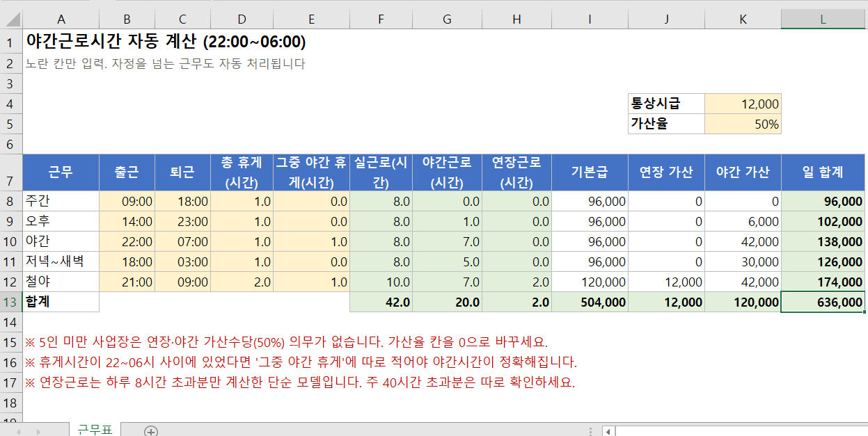Select the 연장 가산 header cell
Image resolution: width=868 pixels, height=436 pixels.
(x=666, y=172)
